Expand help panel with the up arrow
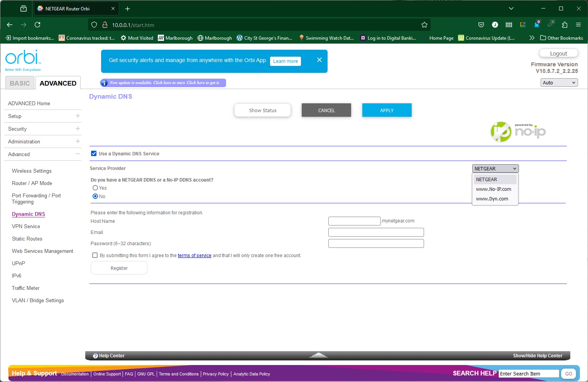 click(319, 355)
